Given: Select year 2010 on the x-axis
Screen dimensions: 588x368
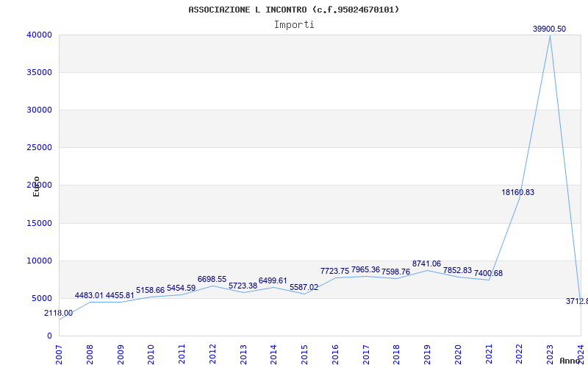Looking at the screenshot, I should point(151,355).
